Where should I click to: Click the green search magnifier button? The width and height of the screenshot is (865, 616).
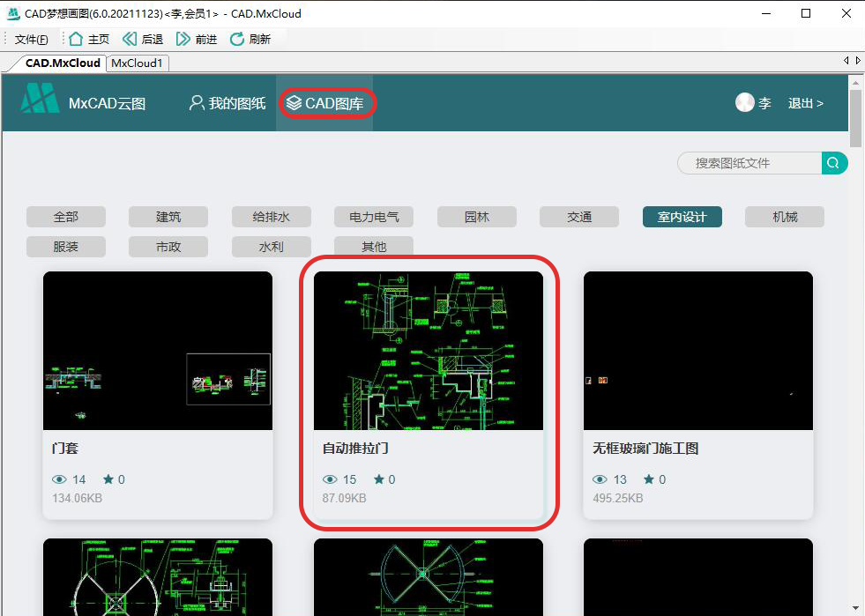pyautogui.click(x=834, y=163)
